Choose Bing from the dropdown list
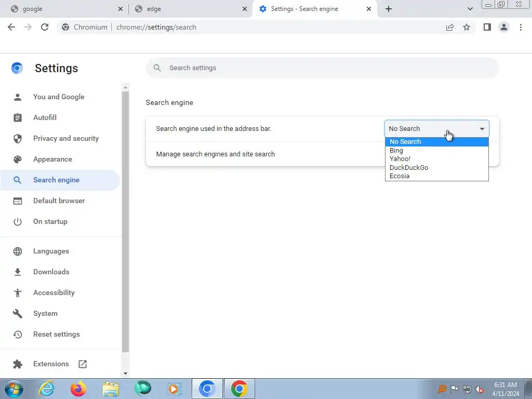The height and width of the screenshot is (399, 532). [436, 150]
